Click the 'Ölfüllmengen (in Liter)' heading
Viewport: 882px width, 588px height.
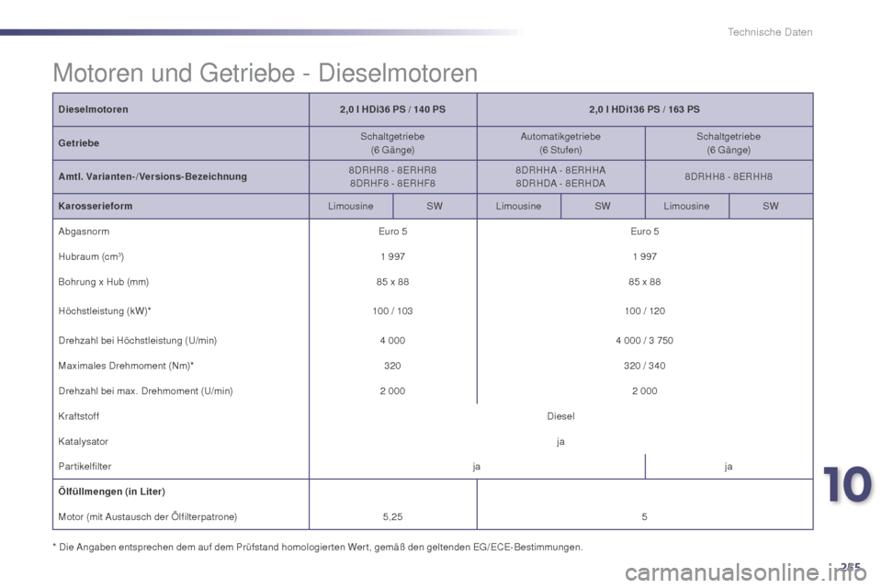click(x=111, y=492)
